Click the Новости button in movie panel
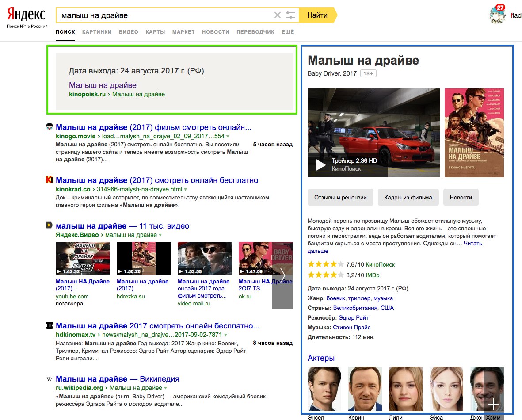The image size is (522, 420). pyautogui.click(x=461, y=197)
